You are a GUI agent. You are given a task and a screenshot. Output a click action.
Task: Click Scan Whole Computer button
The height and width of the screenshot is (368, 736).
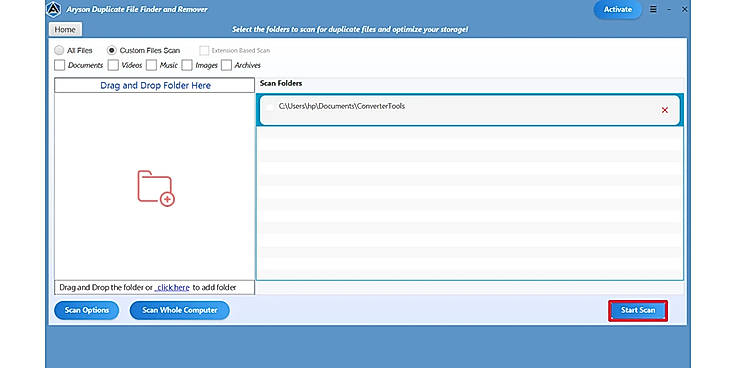pos(180,310)
